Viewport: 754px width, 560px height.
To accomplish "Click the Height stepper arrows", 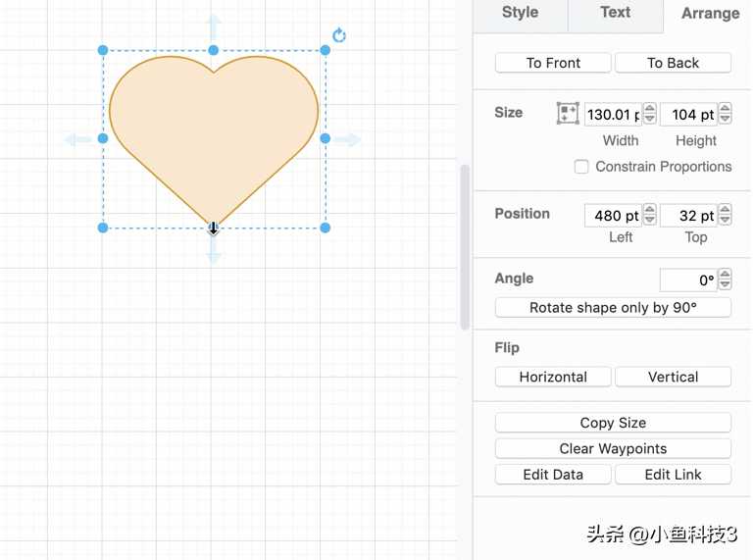I will (x=725, y=114).
